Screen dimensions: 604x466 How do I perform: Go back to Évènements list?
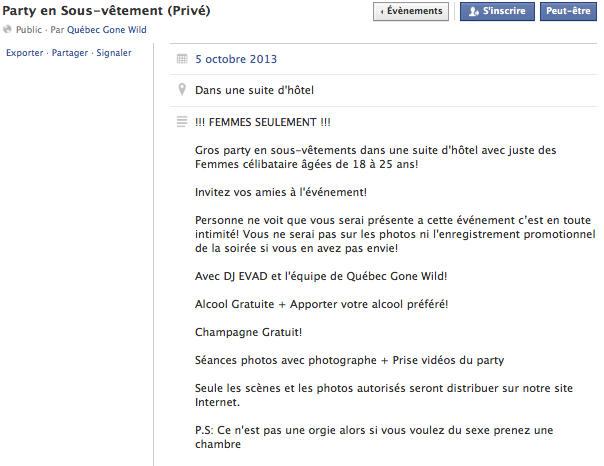411,11
